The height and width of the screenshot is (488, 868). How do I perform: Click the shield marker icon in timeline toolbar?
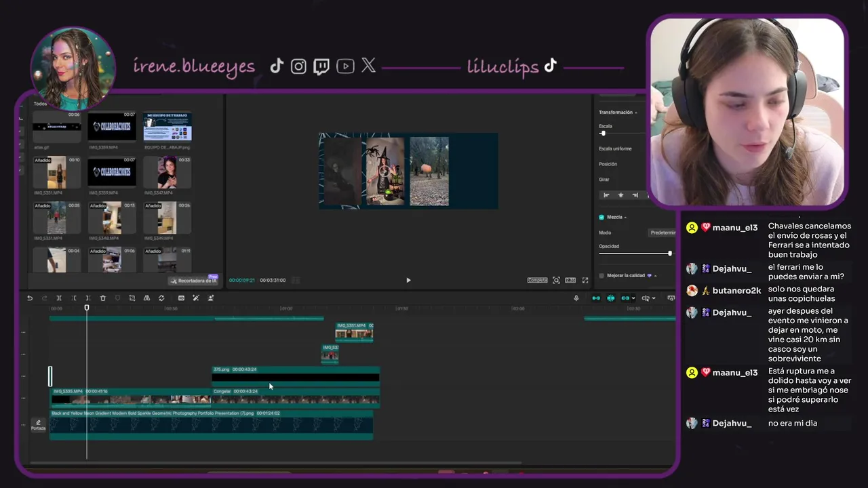pyautogui.click(x=117, y=298)
